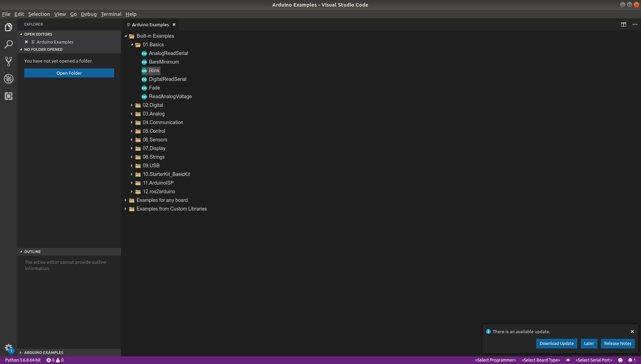Screen dimensions: 641x364
Task: Expand the 09.USB folder
Action: coord(132,166)
